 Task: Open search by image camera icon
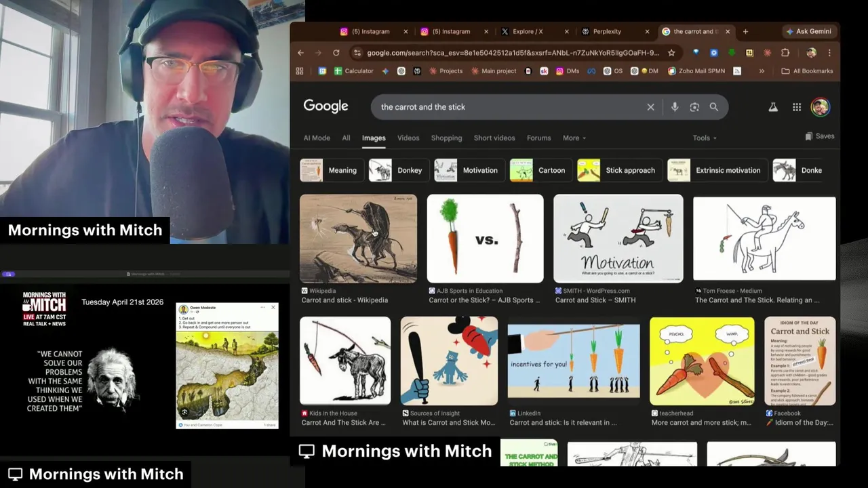(694, 107)
